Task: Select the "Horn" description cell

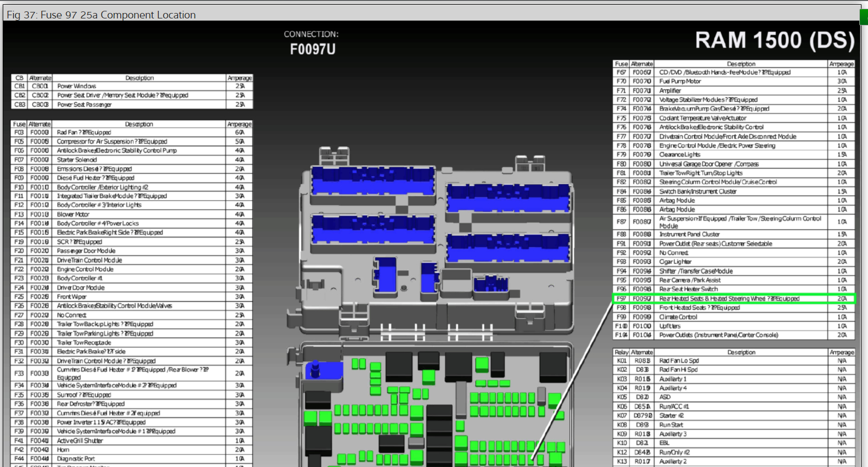Action: tap(63, 450)
